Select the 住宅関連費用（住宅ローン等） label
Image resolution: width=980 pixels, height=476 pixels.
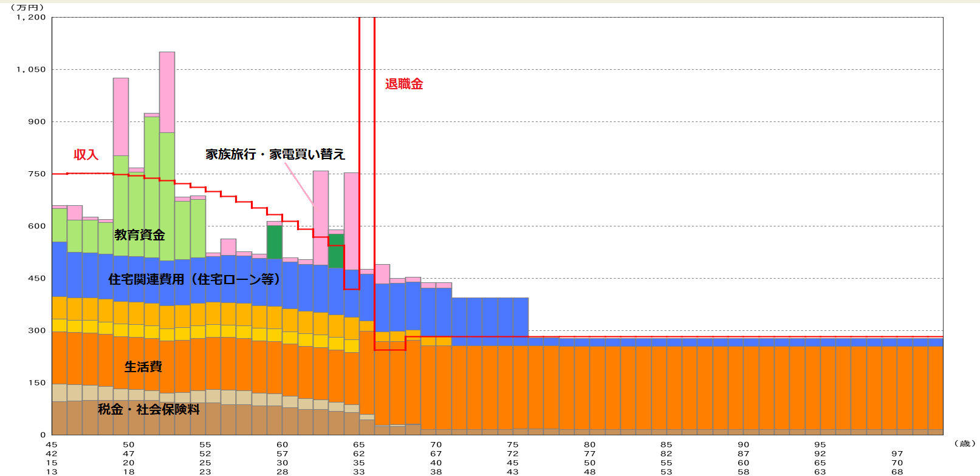[194, 279]
